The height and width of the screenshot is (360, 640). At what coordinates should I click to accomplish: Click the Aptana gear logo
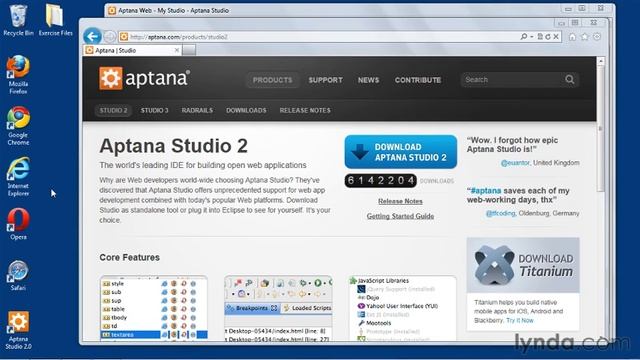111,78
